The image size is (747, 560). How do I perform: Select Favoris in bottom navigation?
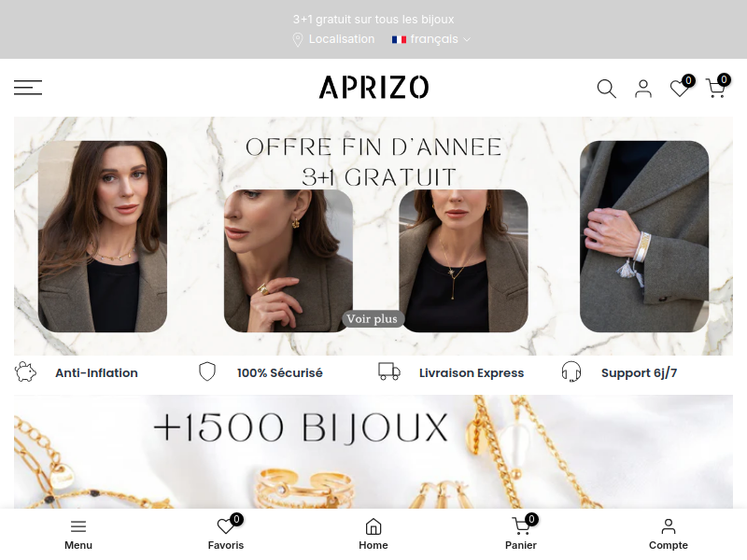[226, 534]
